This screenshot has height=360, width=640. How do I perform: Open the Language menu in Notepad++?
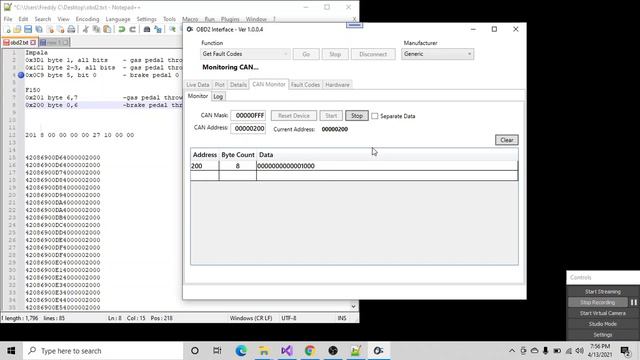point(118,19)
